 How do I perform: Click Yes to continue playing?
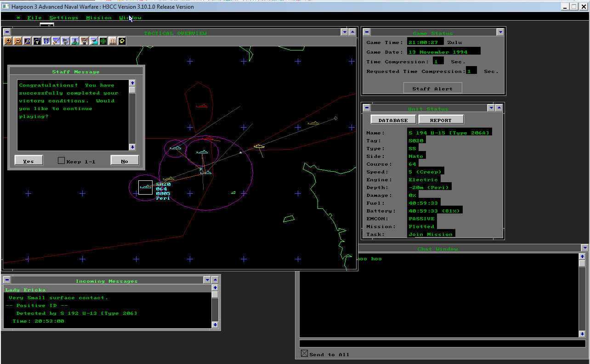[x=28, y=160]
